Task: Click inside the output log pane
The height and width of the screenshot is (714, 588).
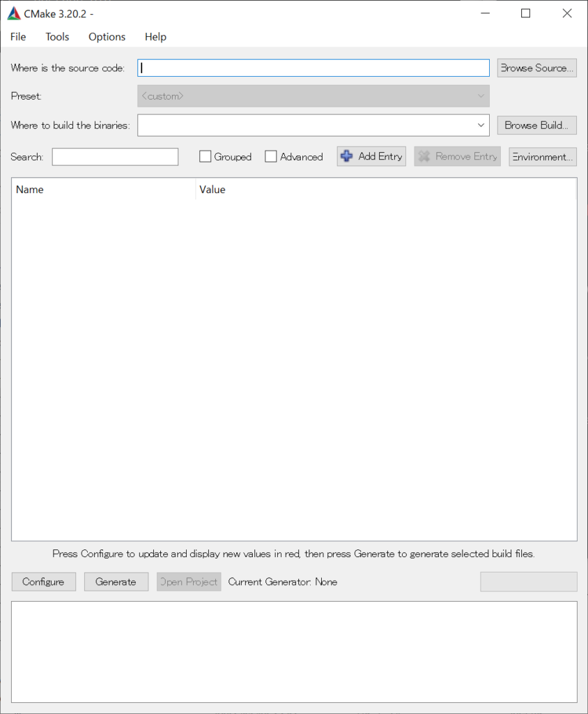Action: point(294,651)
